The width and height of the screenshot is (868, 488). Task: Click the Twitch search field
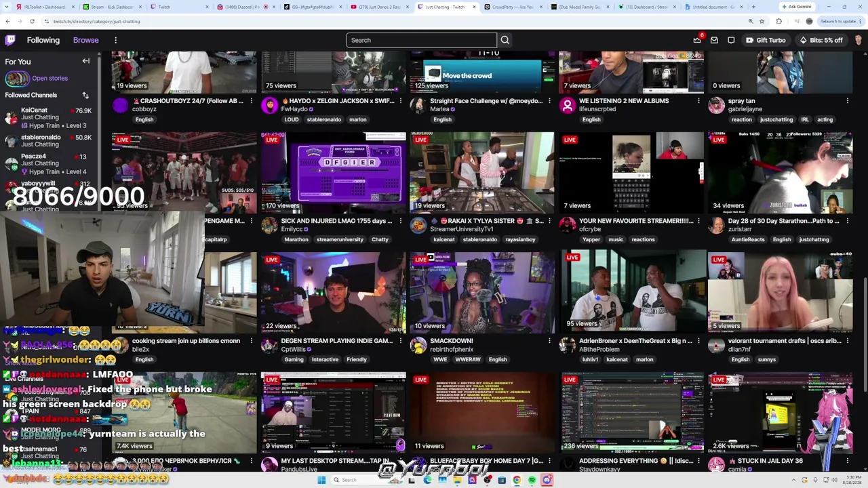coord(421,40)
